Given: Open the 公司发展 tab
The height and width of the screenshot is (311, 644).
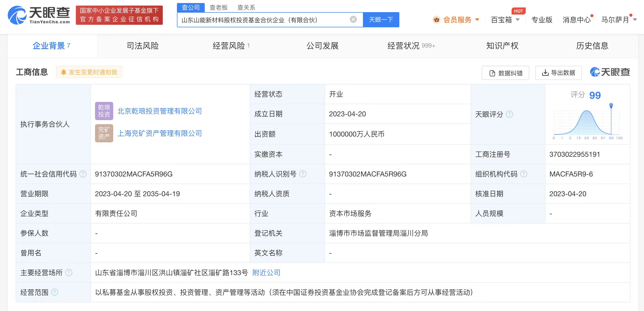Looking at the screenshot, I should [322, 46].
